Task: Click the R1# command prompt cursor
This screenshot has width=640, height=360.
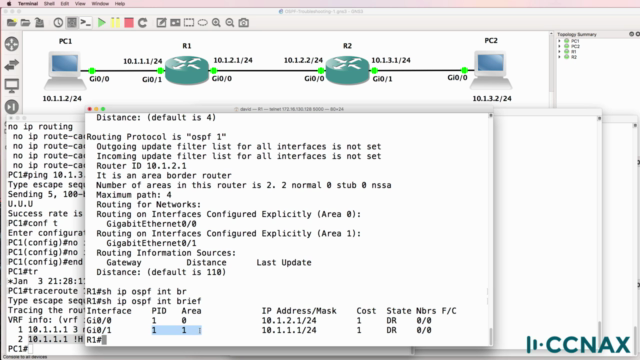Action: coord(104,340)
